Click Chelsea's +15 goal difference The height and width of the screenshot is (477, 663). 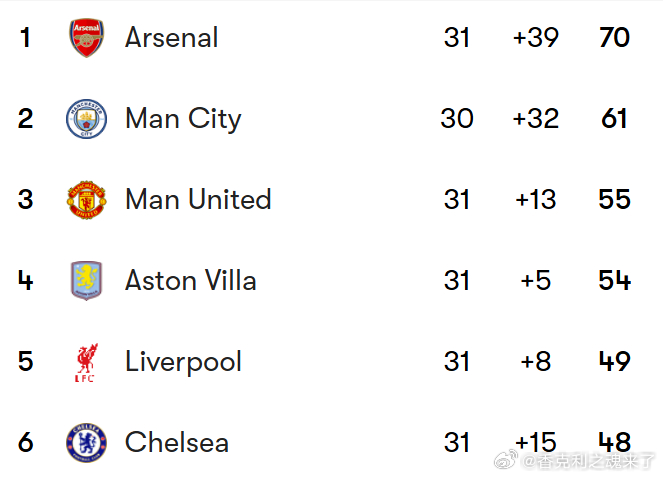point(535,443)
